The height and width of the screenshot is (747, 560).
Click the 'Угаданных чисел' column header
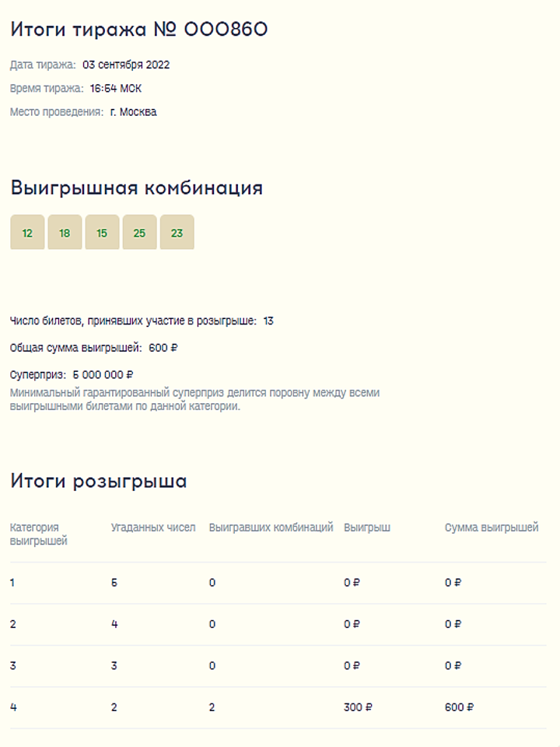tap(153, 528)
